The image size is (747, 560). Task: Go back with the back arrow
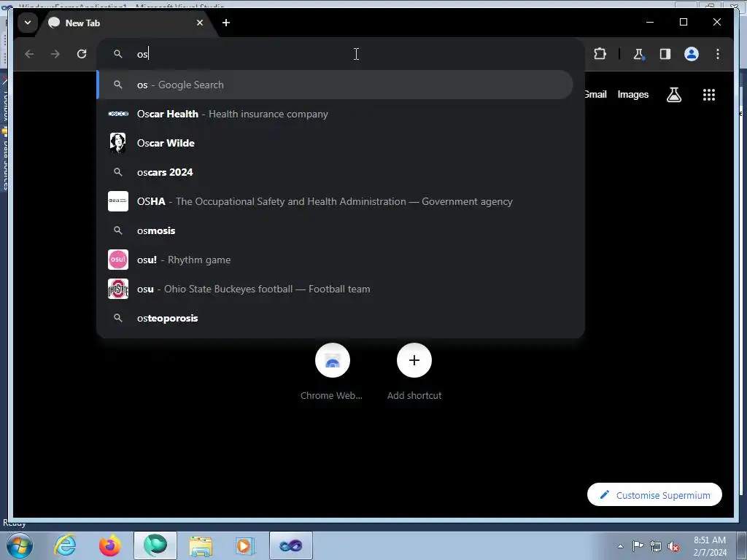(29, 54)
